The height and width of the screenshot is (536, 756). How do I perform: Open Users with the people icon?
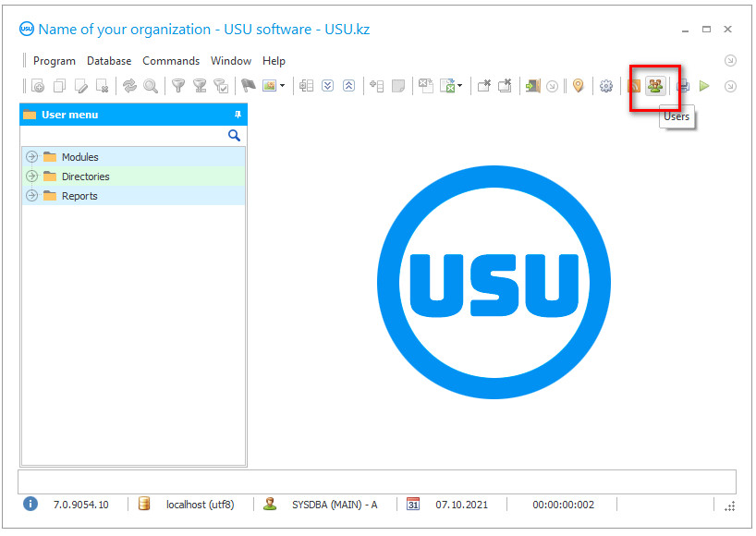(x=655, y=86)
